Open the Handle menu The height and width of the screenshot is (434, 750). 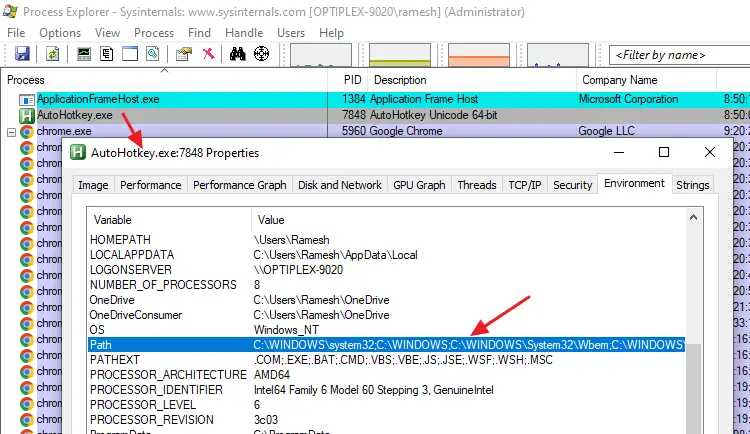[244, 33]
